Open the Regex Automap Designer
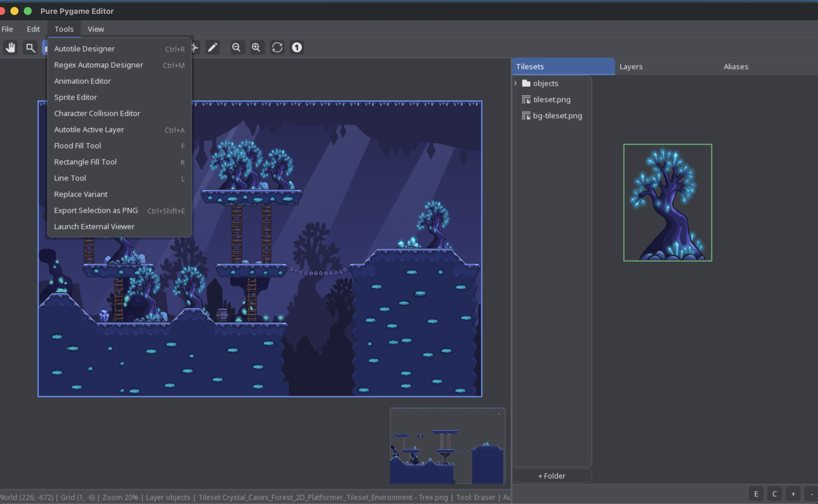Image resolution: width=818 pixels, height=504 pixels. [x=119, y=65]
